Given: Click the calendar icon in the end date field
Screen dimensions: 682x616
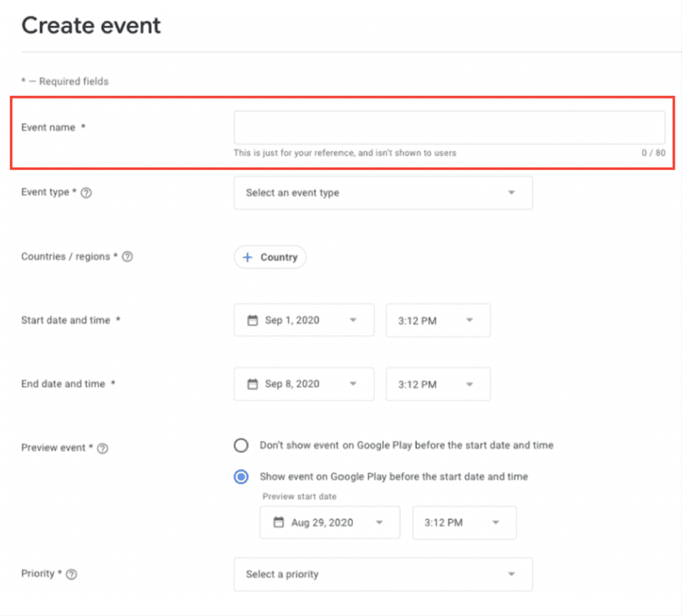Looking at the screenshot, I should pyautogui.click(x=252, y=384).
